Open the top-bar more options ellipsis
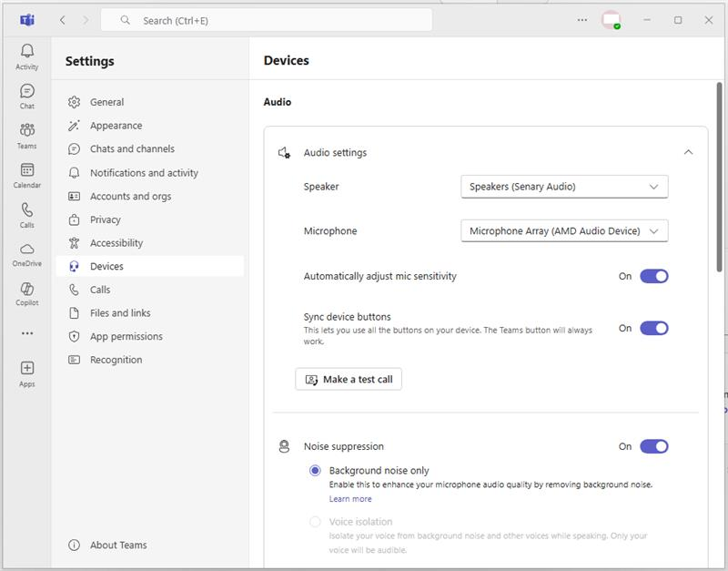 point(582,20)
